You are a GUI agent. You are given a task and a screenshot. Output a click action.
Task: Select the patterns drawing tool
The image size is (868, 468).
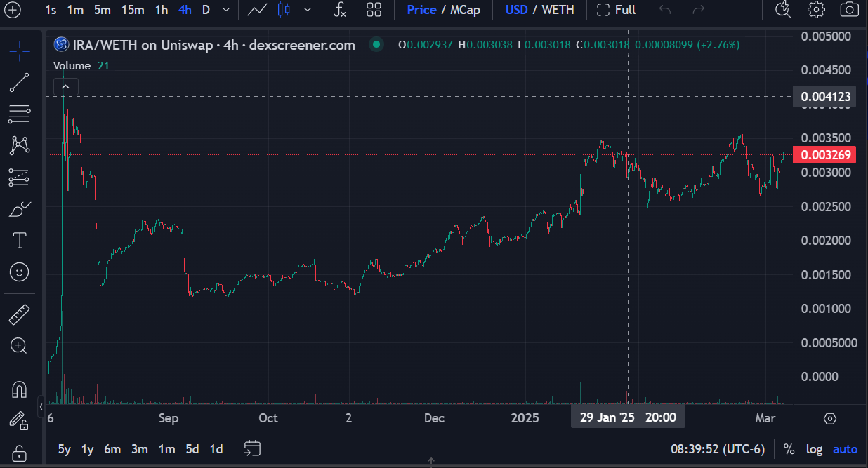click(19, 146)
